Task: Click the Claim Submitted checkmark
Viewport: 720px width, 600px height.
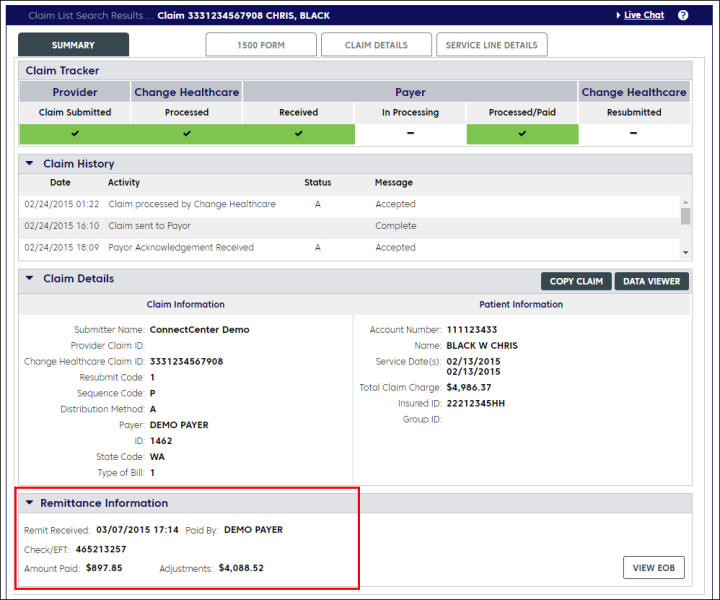Action: pyautogui.click(x=75, y=133)
